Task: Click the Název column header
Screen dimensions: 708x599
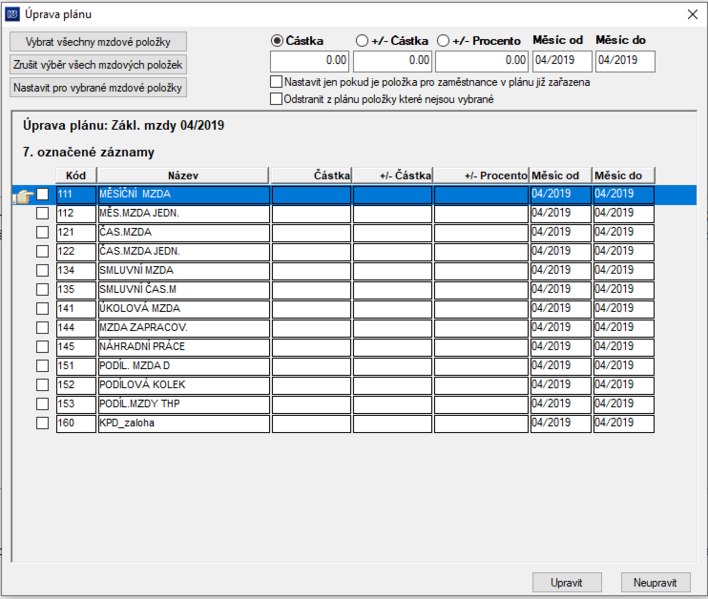Action: (183, 175)
